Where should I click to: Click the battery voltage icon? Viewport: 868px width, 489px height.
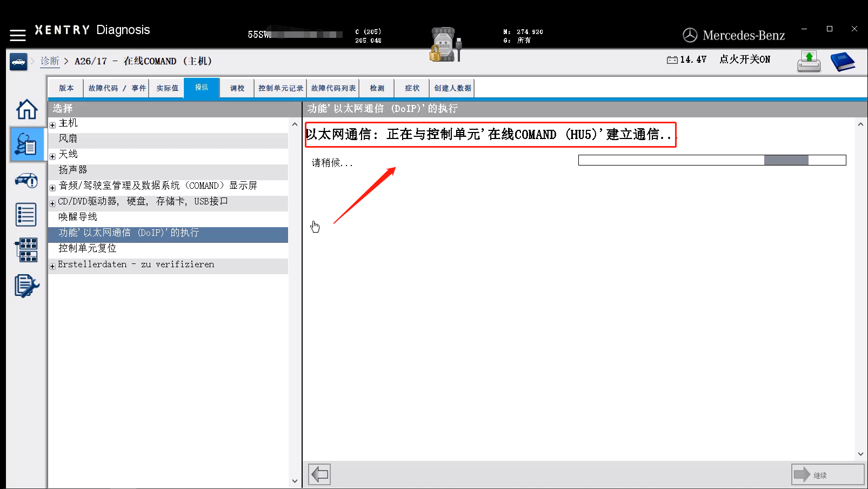pos(672,60)
